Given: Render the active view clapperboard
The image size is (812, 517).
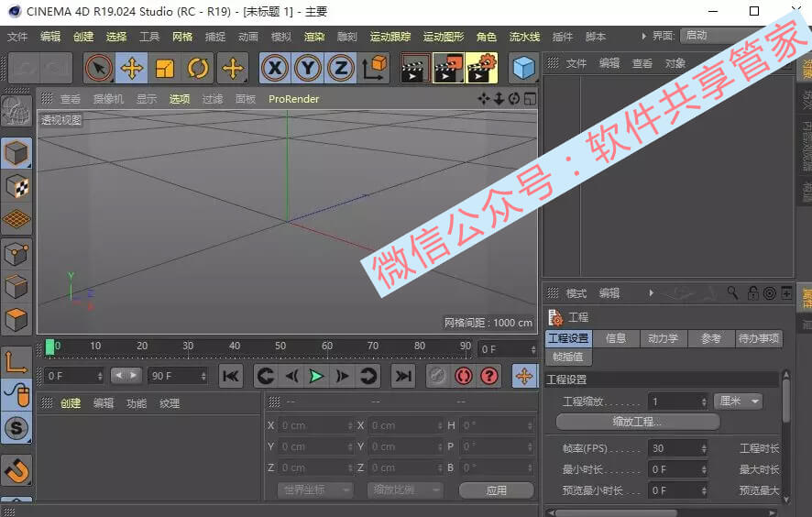Looking at the screenshot, I should [414, 68].
